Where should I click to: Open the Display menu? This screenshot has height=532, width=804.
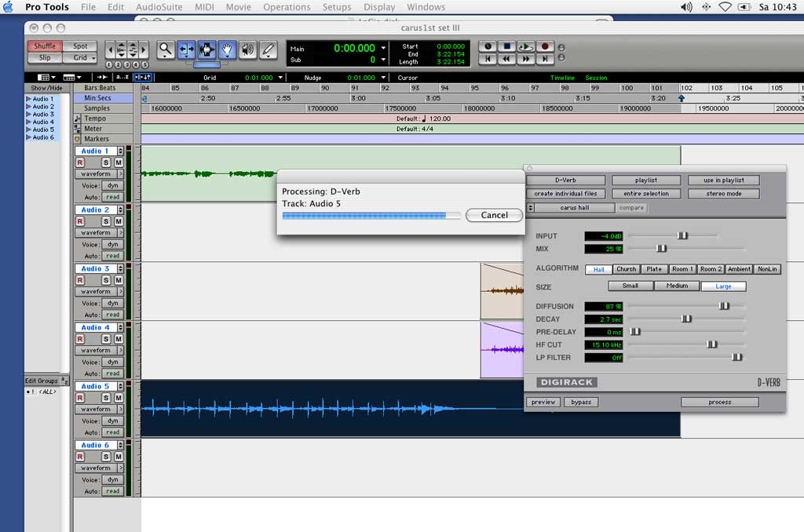point(379,7)
